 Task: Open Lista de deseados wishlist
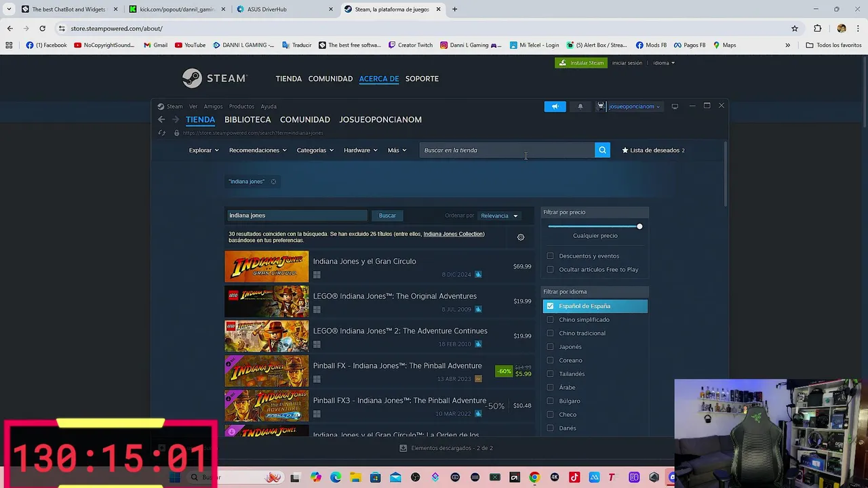(653, 150)
